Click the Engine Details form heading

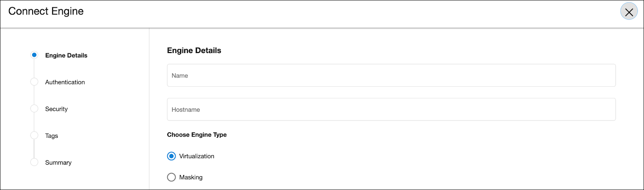click(194, 51)
